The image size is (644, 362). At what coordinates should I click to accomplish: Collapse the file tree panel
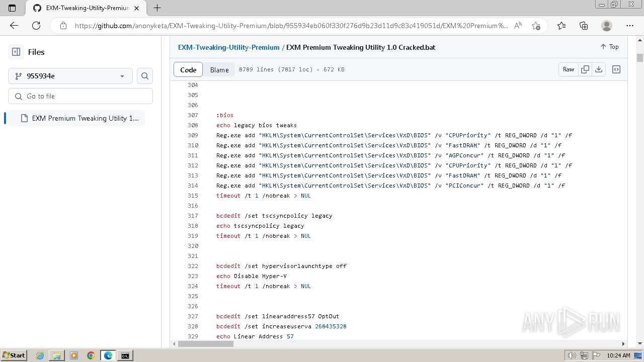[16, 52]
